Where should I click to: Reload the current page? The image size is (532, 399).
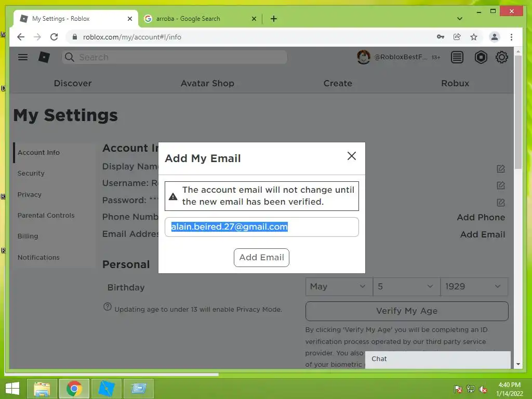(54, 37)
